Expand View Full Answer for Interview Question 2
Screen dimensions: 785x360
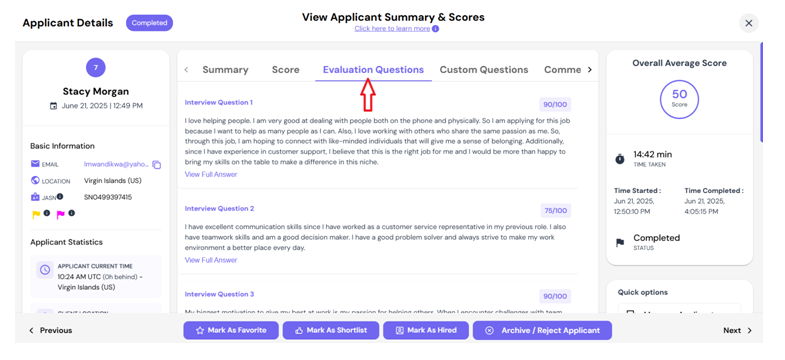(x=211, y=260)
